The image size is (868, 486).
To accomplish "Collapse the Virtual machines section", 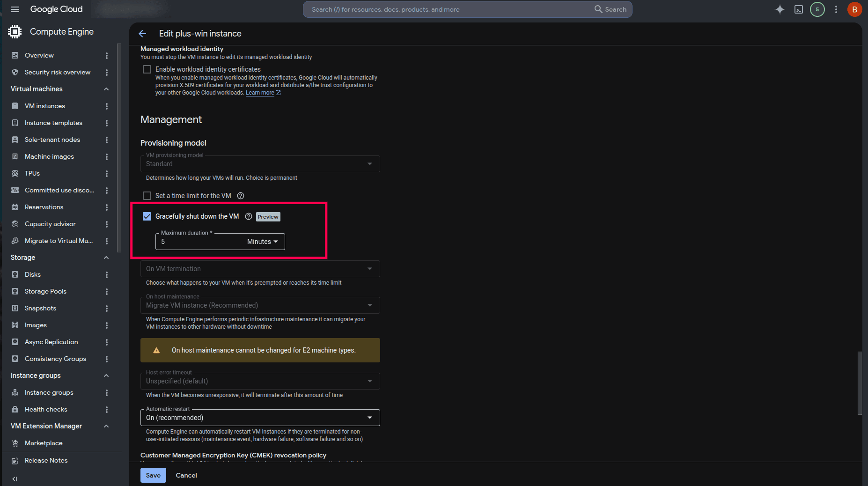I will 106,89.
